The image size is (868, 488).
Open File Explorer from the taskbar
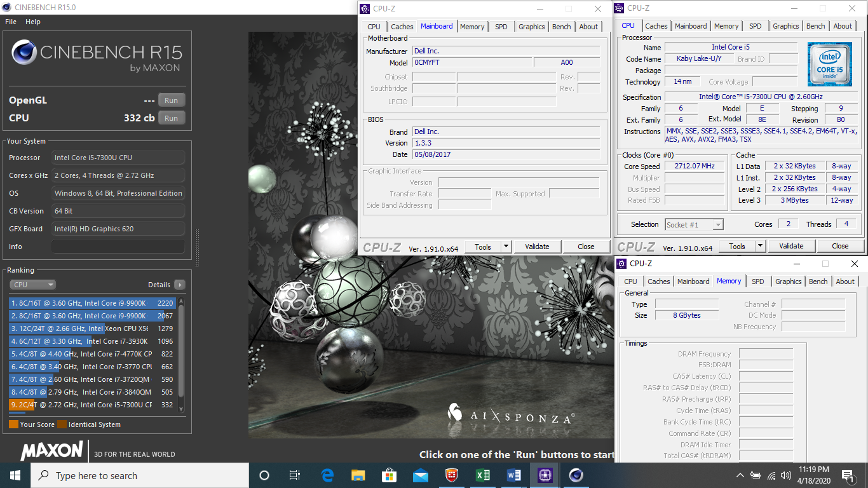coord(358,475)
